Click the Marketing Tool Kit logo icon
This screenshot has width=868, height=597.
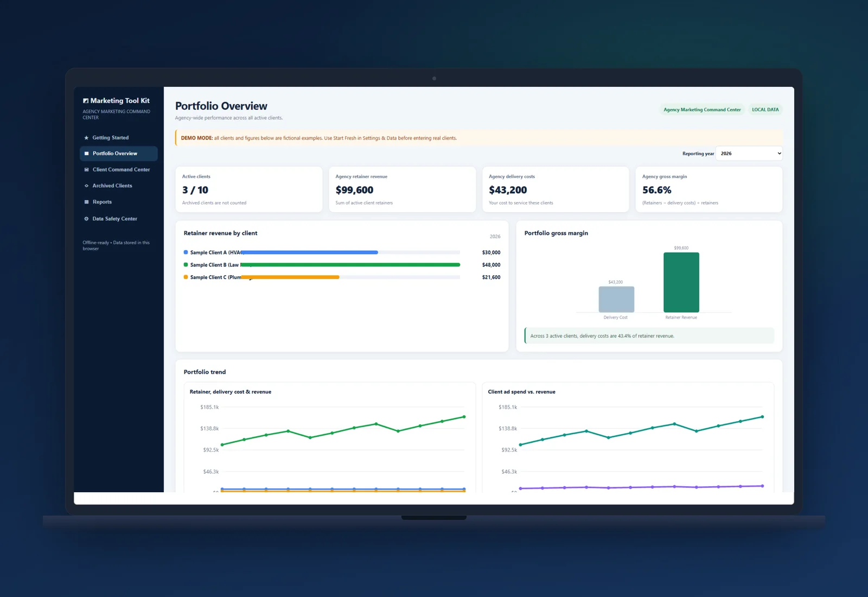click(86, 101)
